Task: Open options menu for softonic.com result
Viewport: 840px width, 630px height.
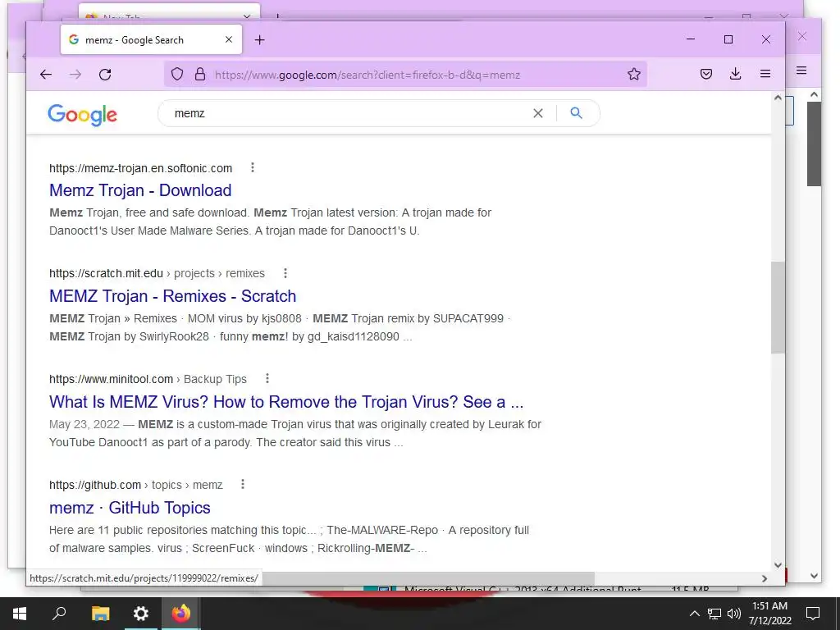Action: pos(253,167)
